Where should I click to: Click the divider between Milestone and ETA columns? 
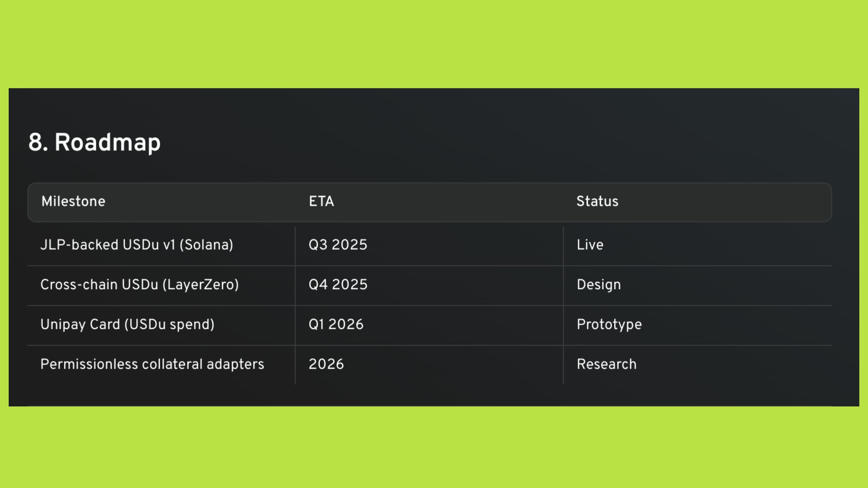[295, 305]
